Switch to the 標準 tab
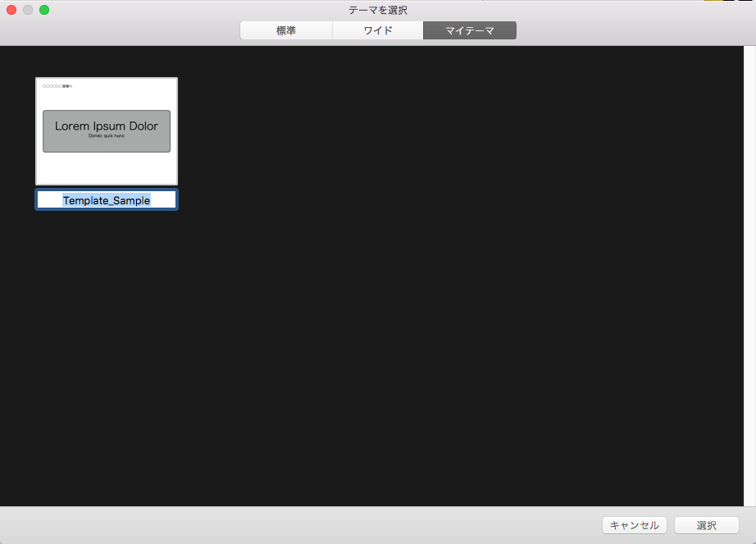Screen dimensions: 756x544 [x=285, y=31]
